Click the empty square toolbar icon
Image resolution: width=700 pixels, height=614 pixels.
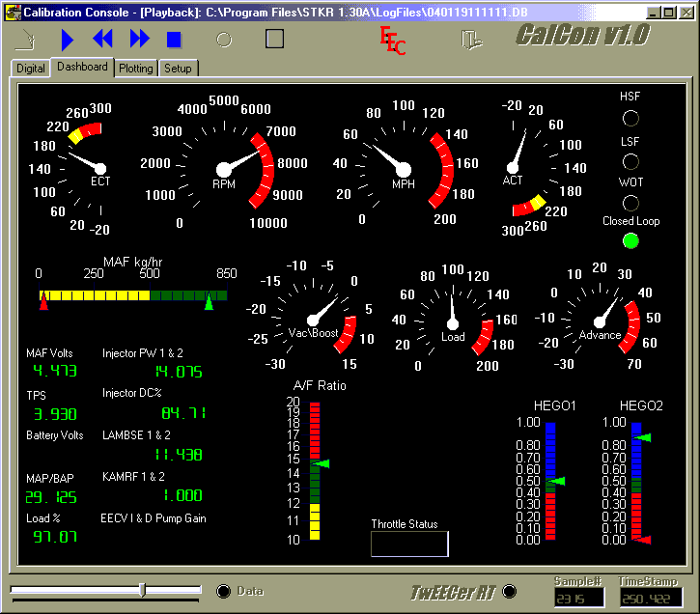coord(274,39)
